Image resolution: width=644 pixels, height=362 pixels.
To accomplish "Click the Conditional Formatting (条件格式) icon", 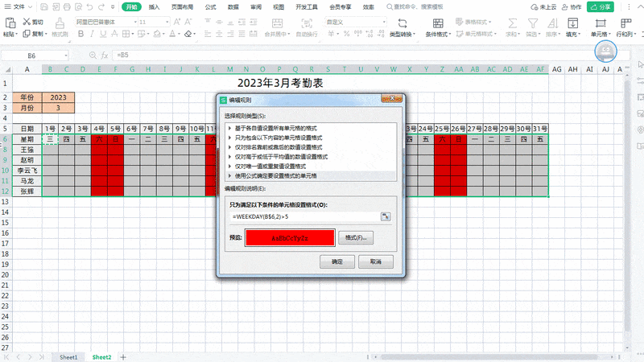I will coord(438,23).
